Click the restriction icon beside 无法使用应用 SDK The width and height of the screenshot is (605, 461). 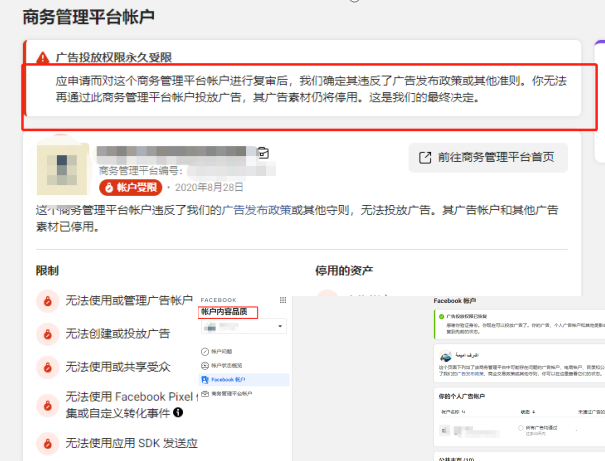[46, 441]
